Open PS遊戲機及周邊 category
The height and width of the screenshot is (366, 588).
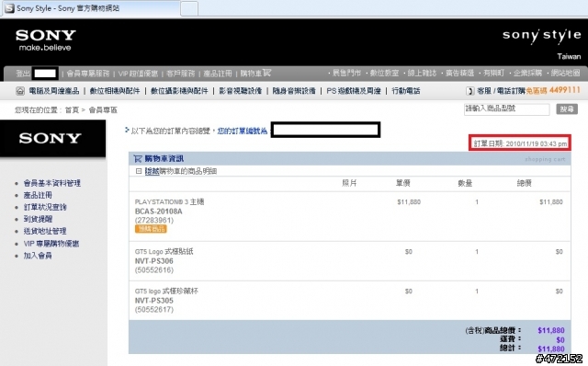click(x=354, y=91)
